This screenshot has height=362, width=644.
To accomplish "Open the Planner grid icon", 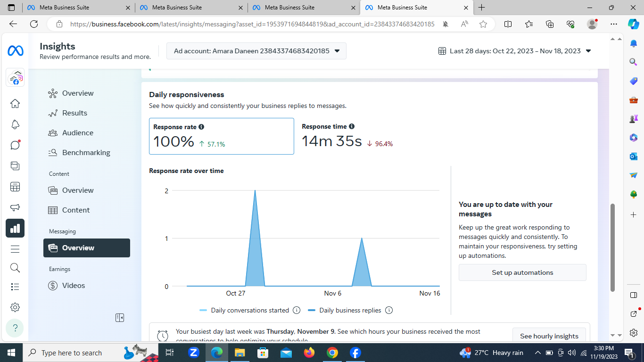I will click(15, 187).
